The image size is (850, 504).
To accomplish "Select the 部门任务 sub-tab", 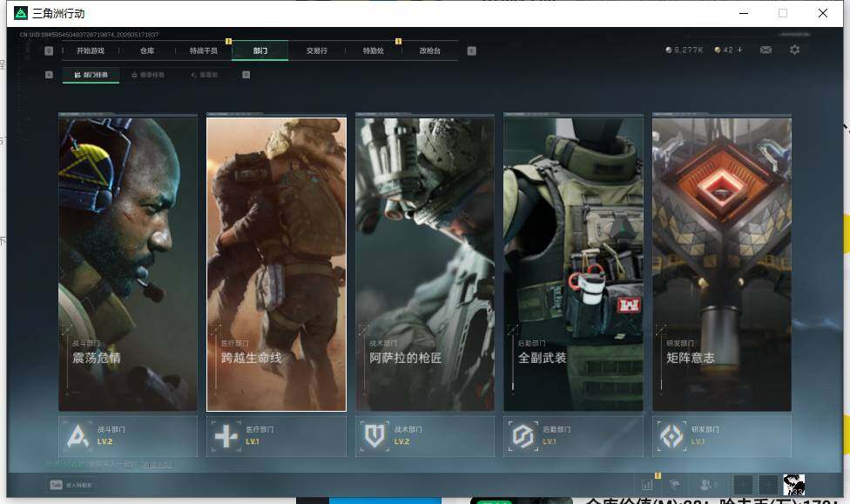I will 91,75.
